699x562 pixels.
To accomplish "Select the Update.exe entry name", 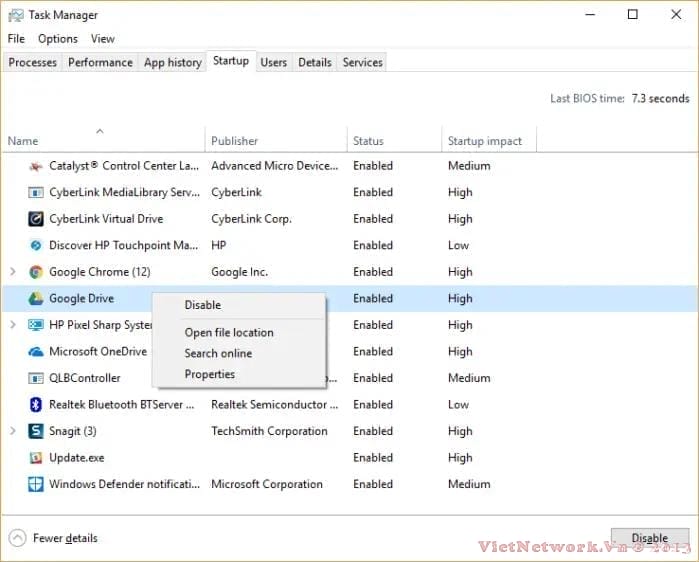I will pos(77,458).
